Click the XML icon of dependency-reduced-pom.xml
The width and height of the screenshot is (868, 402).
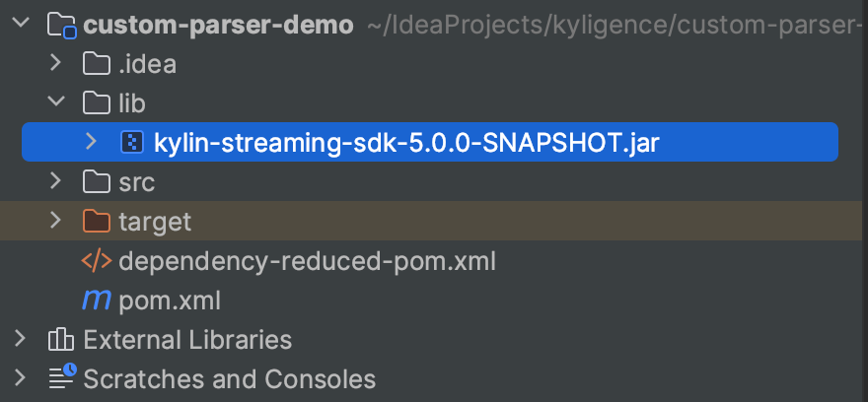click(97, 261)
